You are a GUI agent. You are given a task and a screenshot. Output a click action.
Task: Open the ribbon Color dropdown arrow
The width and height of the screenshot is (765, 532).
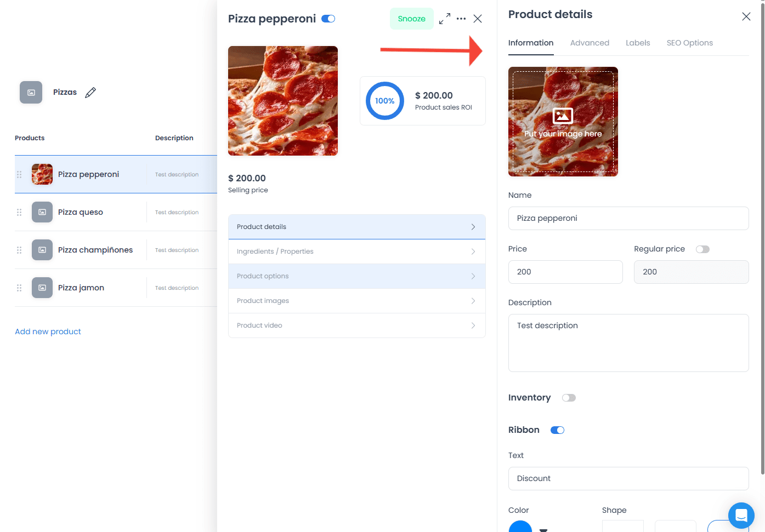(x=543, y=530)
